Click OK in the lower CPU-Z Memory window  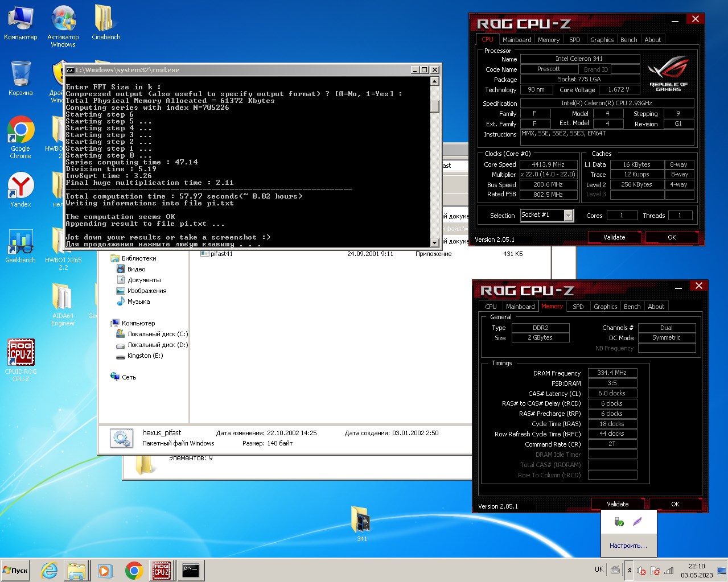pyautogui.click(x=675, y=504)
